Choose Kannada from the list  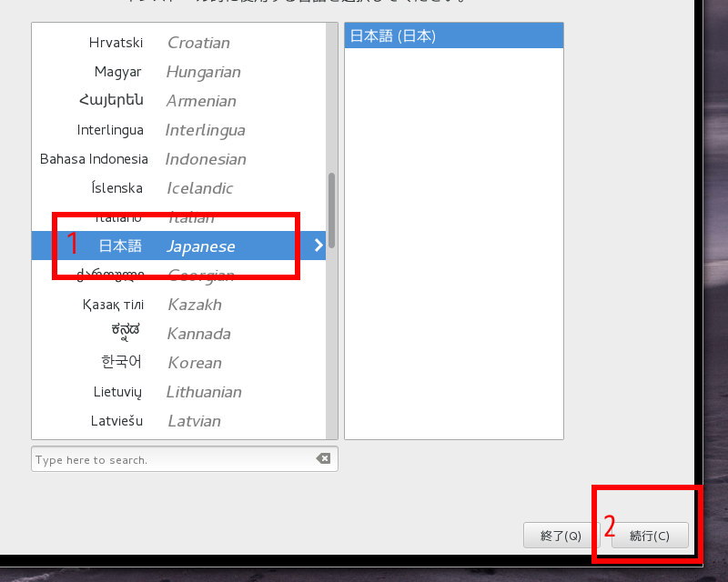[x=177, y=334]
